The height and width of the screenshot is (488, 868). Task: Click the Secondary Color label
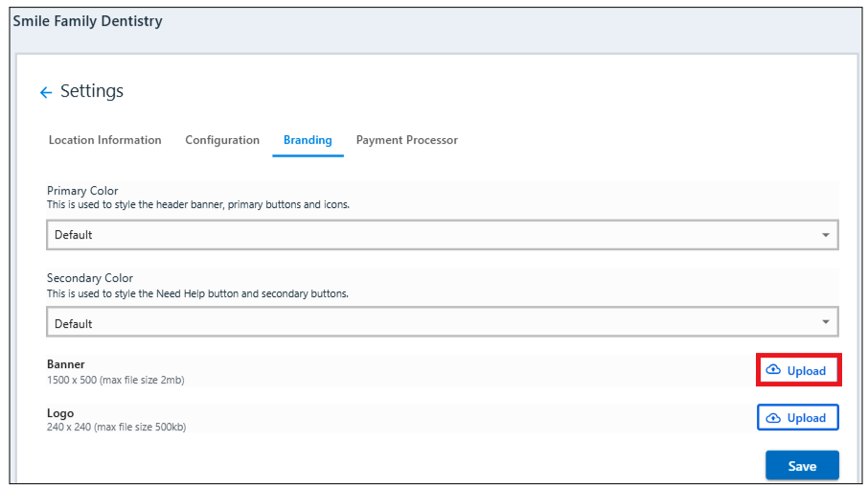[90, 279]
